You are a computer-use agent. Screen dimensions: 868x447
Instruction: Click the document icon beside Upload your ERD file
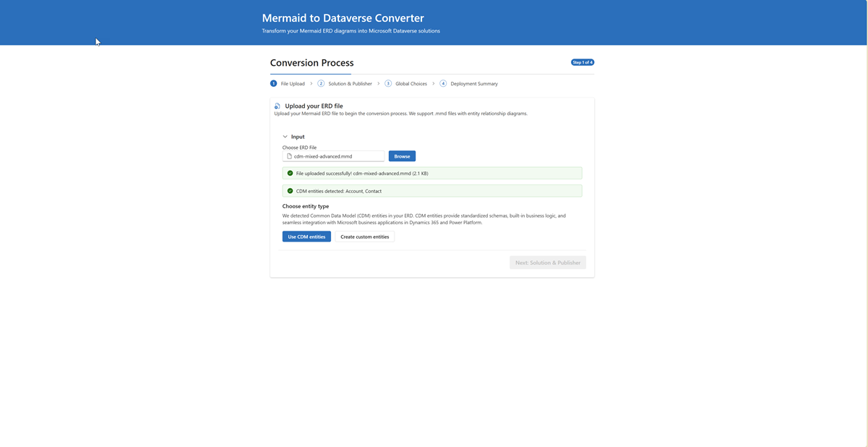277,106
